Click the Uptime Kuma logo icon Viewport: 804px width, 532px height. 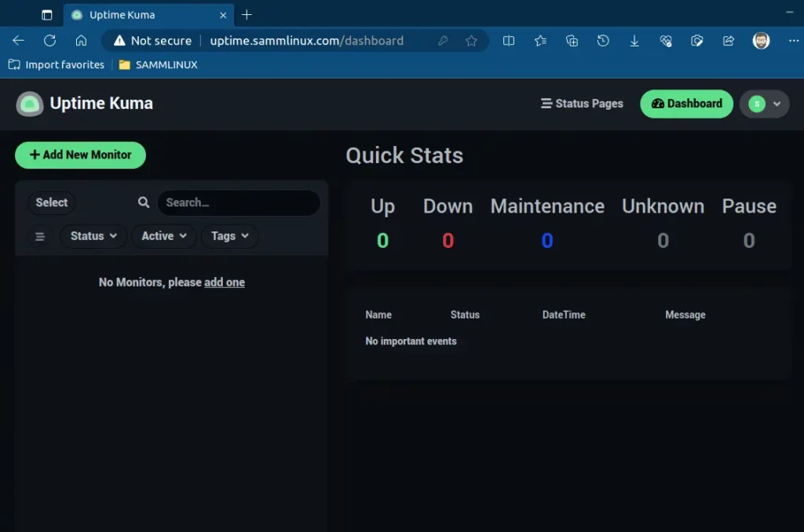(x=30, y=104)
